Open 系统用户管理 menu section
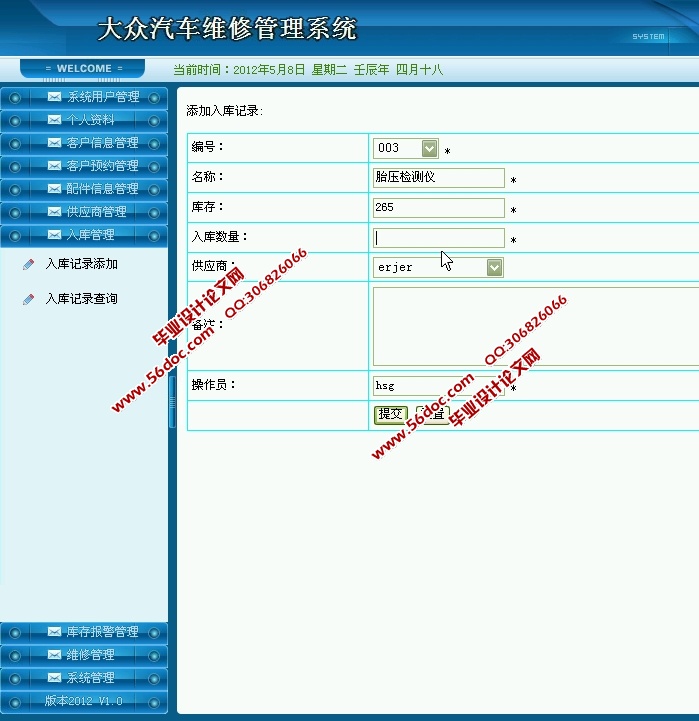699x721 pixels. 84,97
